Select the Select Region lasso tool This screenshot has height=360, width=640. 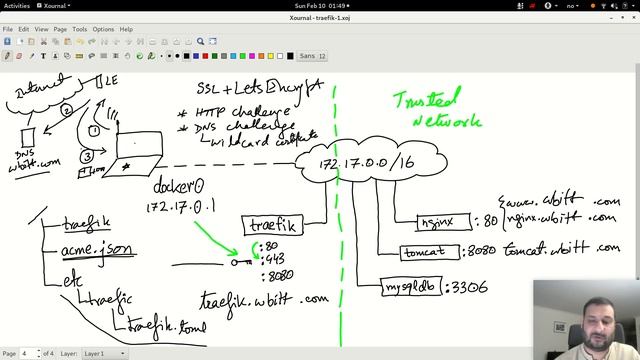pos(91,56)
